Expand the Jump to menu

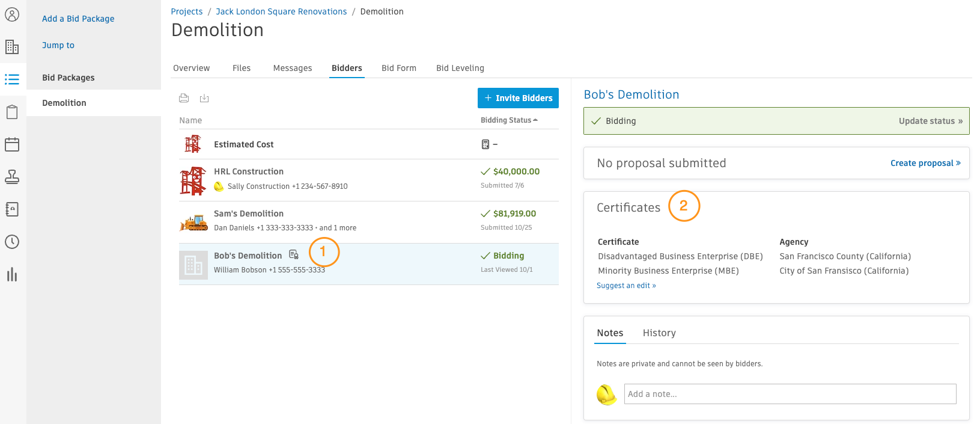pos(58,45)
